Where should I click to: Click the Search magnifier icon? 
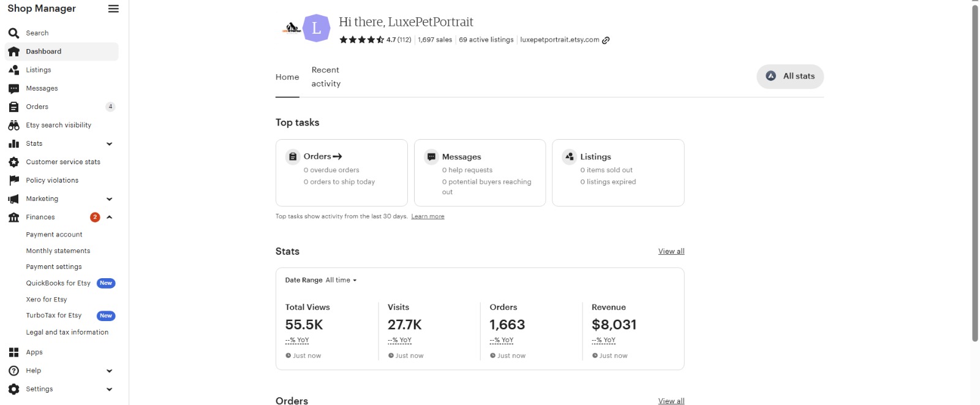pos(13,33)
